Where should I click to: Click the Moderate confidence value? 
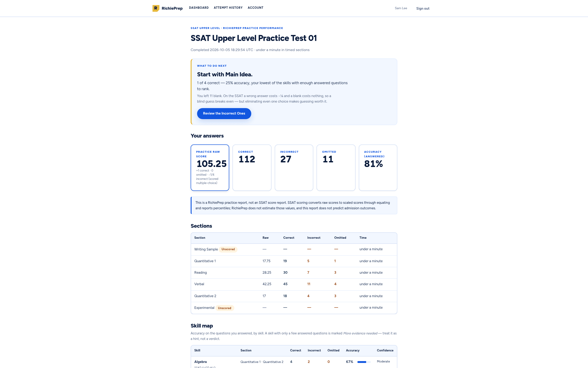pyautogui.click(x=383, y=362)
